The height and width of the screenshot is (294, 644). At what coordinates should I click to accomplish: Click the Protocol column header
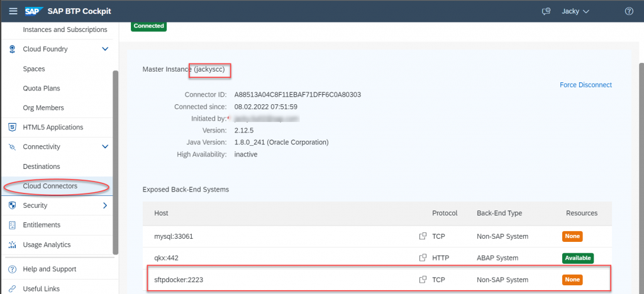point(445,213)
